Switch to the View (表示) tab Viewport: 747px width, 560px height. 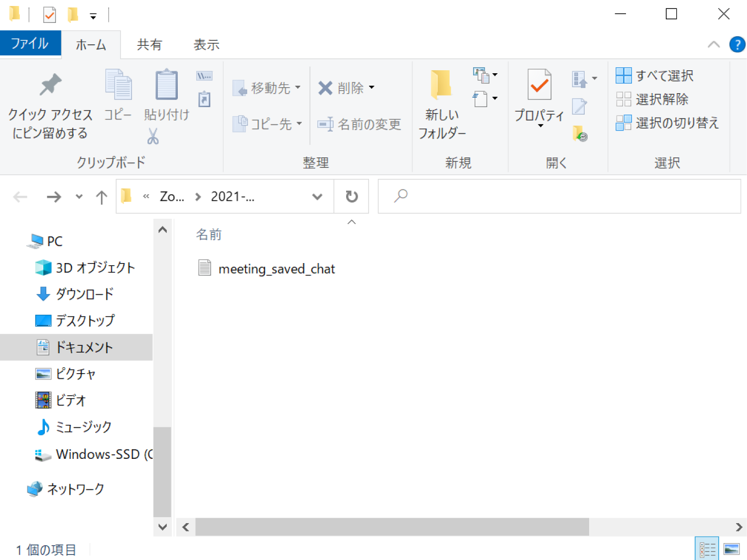tap(206, 45)
